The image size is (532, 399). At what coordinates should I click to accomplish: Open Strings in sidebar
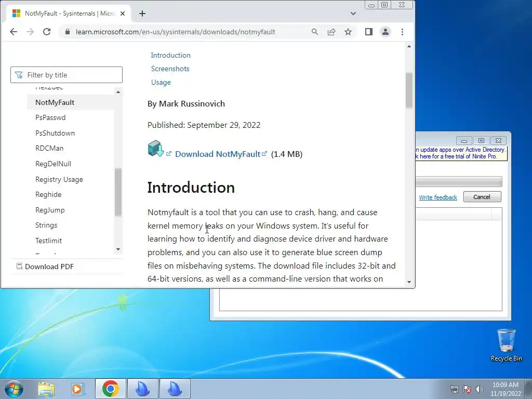(46, 225)
